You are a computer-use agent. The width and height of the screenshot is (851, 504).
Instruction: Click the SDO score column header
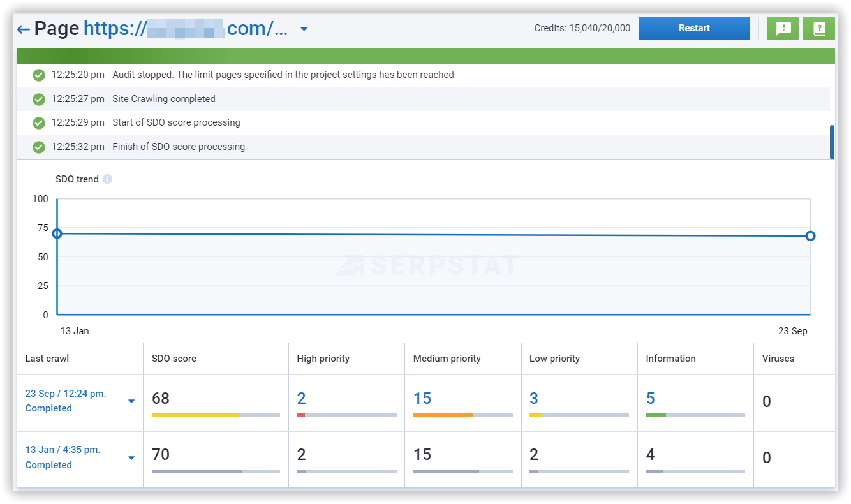[x=174, y=359]
